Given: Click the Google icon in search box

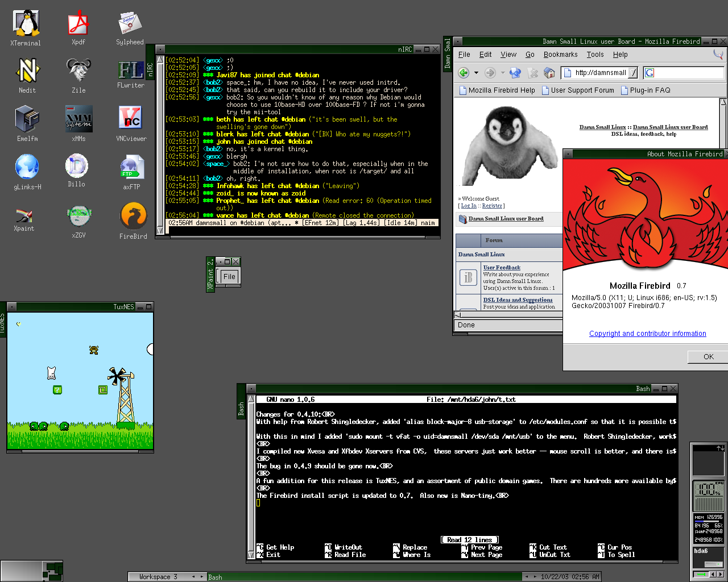Looking at the screenshot, I should click(x=650, y=73).
